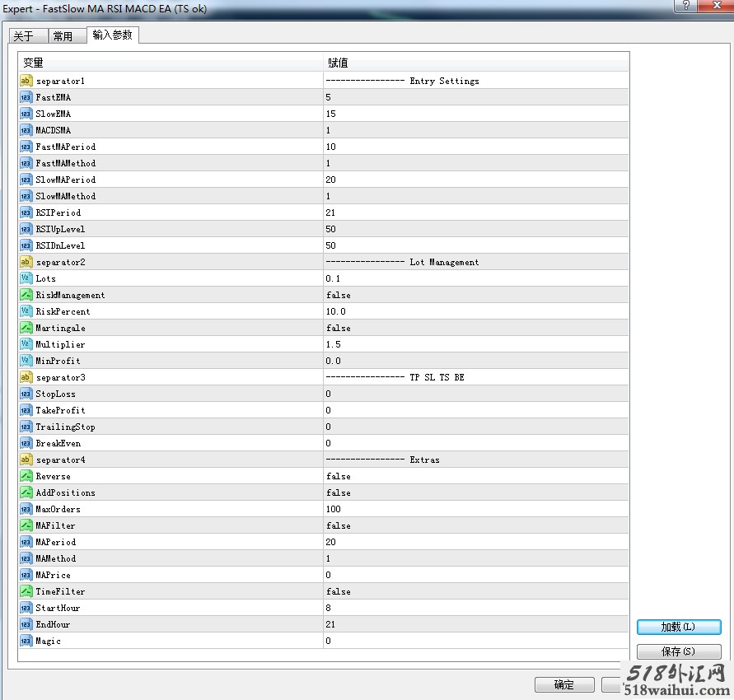Click the 保存 (S) button

coord(679,651)
